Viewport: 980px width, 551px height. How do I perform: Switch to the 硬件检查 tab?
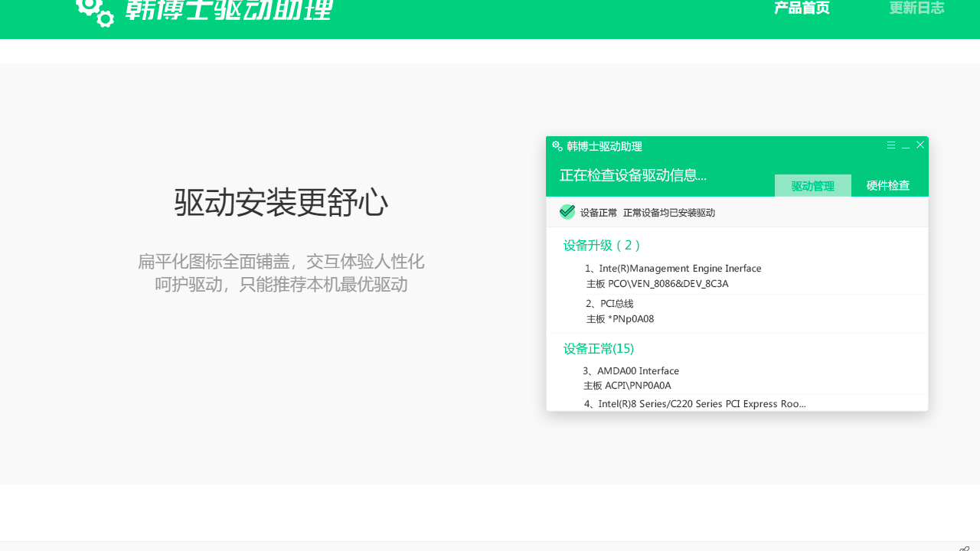pyautogui.click(x=888, y=185)
